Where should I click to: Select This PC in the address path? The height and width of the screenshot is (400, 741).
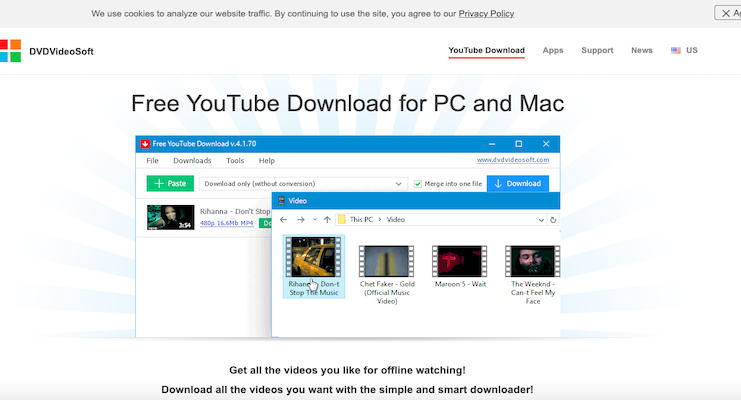tap(361, 219)
